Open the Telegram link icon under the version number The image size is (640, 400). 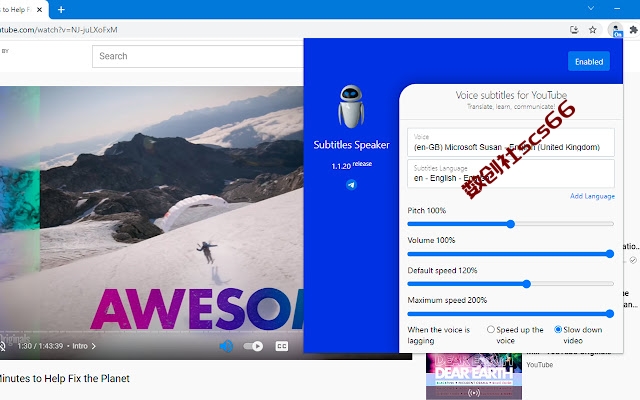(351, 185)
